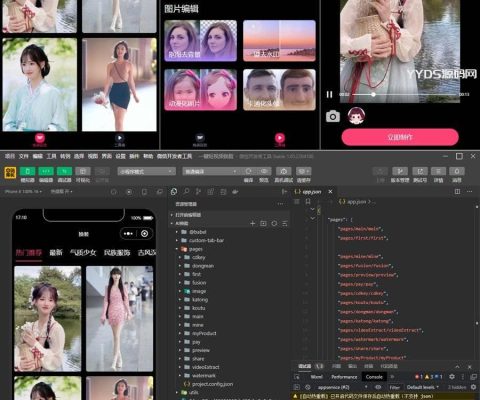
Task: Open the 设置 menu in menu bar
Action: click(120, 156)
